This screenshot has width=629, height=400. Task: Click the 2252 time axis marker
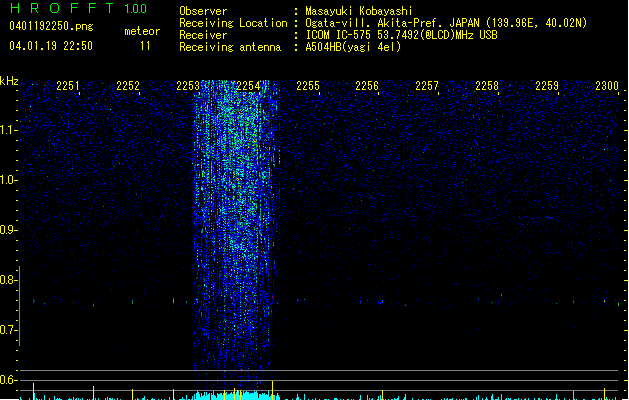[x=128, y=86]
